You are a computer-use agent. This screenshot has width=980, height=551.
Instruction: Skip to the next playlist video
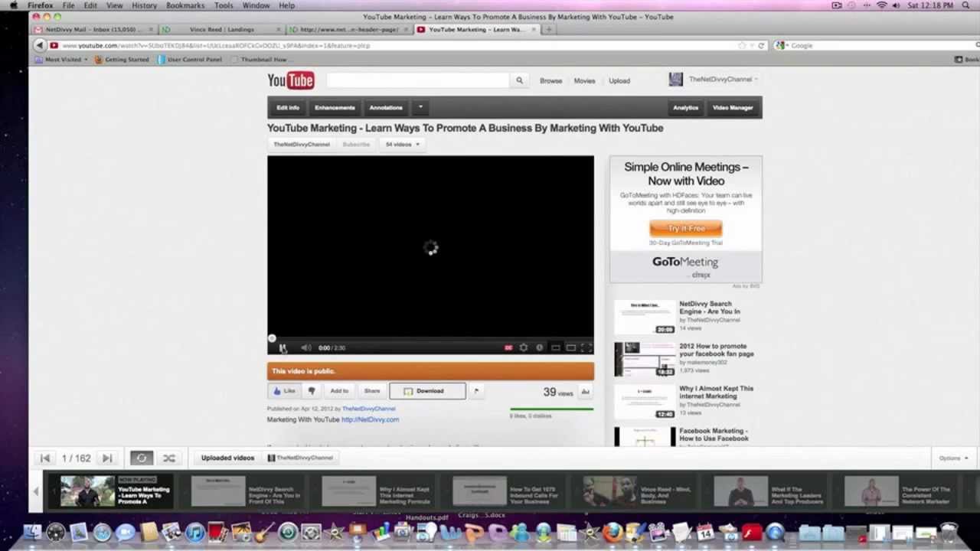[x=107, y=458]
